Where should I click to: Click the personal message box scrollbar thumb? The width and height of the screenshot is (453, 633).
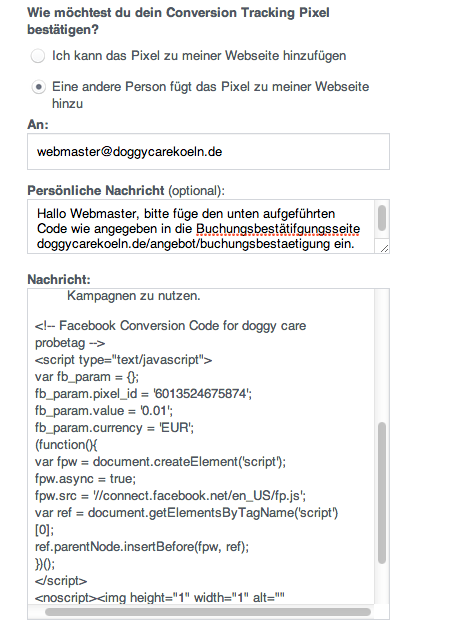click(x=382, y=218)
